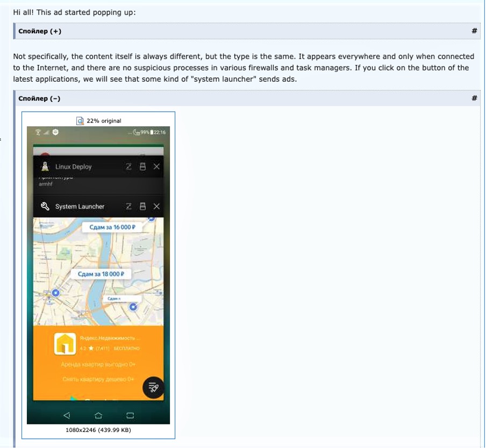Collapse the open 'Спойлер (−)' spoiler header

(x=40, y=98)
